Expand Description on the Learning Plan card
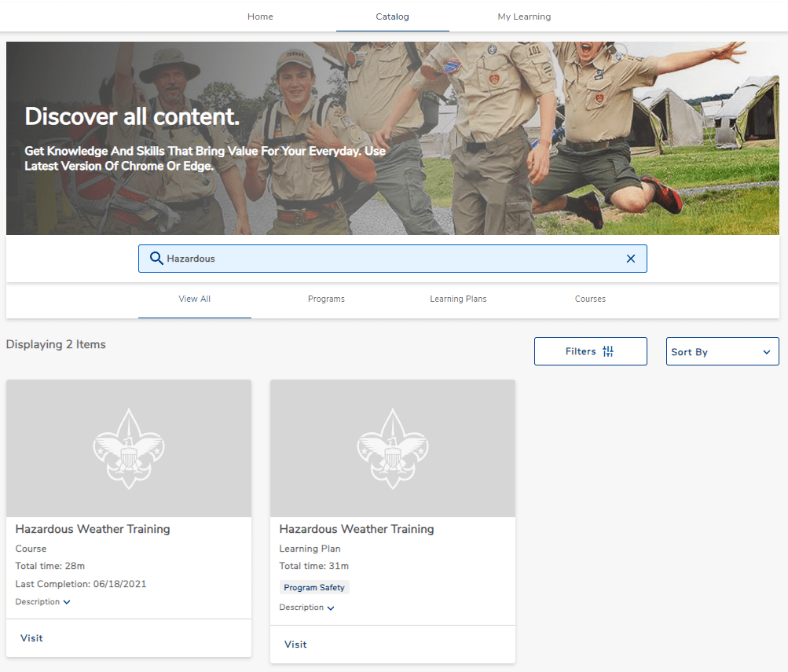The width and height of the screenshot is (788, 672). point(307,608)
